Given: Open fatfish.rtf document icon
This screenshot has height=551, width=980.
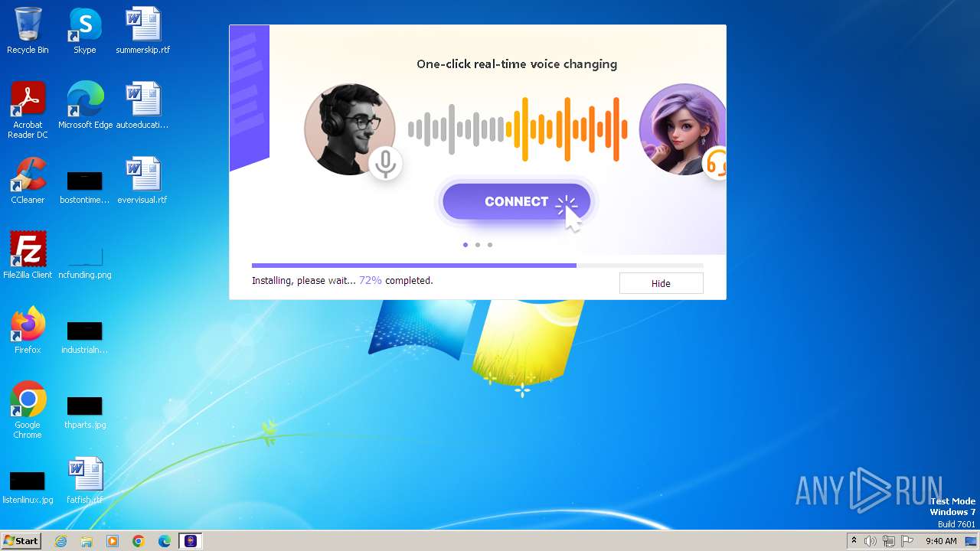Looking at the screenshot, I should 85,481.
